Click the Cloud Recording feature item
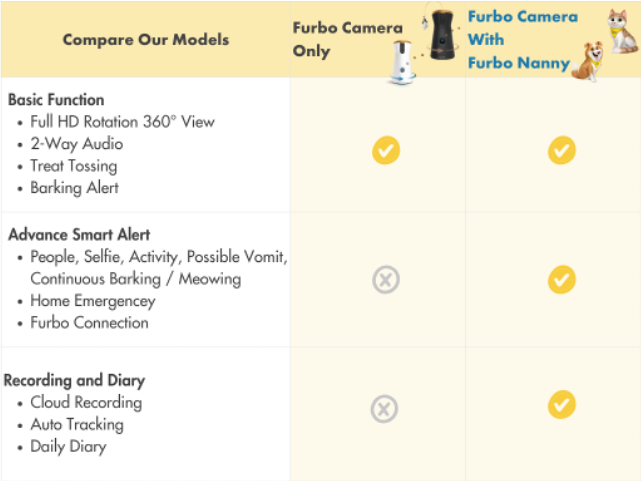The height and width of the screenshot is (481, 641). click(86, 402)
